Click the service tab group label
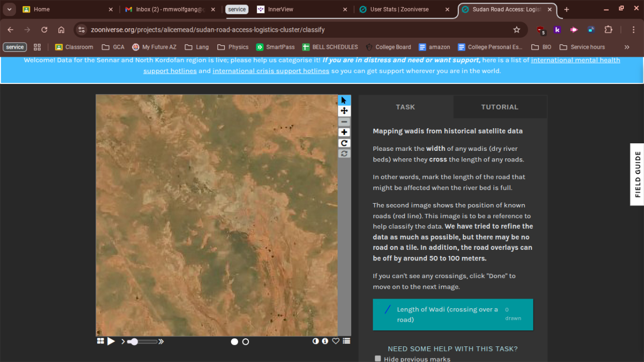The height and width of the screenshot is (362, 644). click(x=237, y=9)
